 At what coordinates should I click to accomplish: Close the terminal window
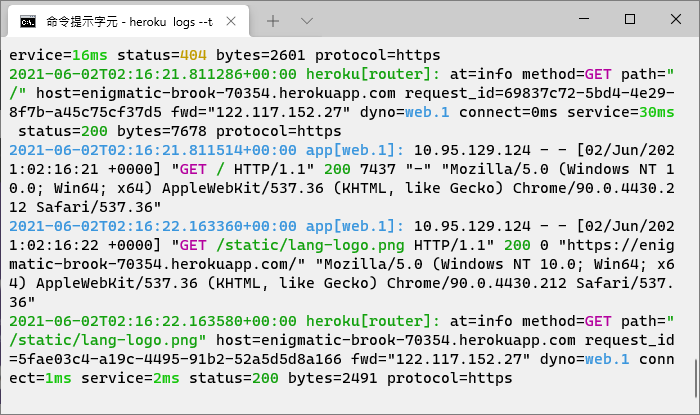tap(676, 19)
